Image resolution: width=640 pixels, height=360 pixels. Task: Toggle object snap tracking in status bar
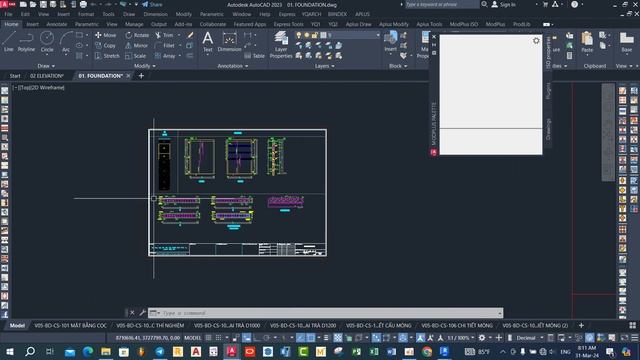300,338
